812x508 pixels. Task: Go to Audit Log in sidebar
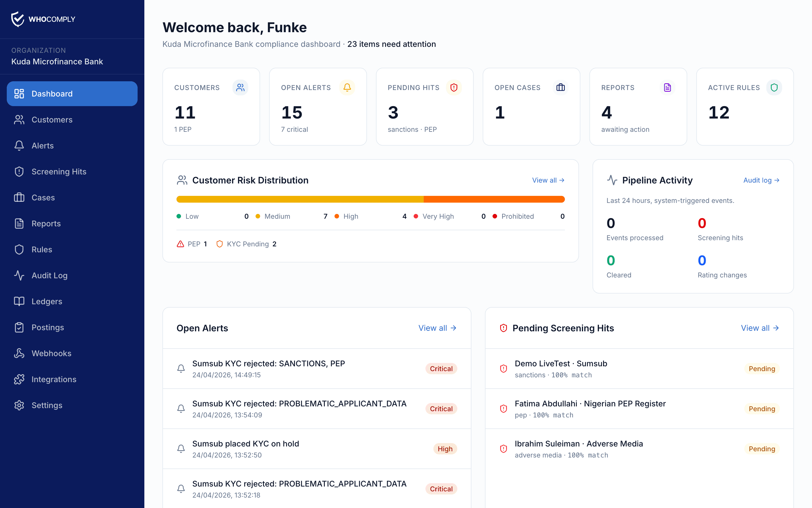[x=72, y=275]
